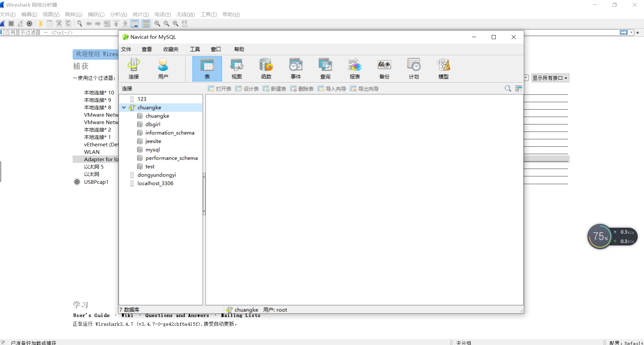Open the Mailing Lists link in Wireshark
This screenshot has width=644, height=345.
[240, 315]
